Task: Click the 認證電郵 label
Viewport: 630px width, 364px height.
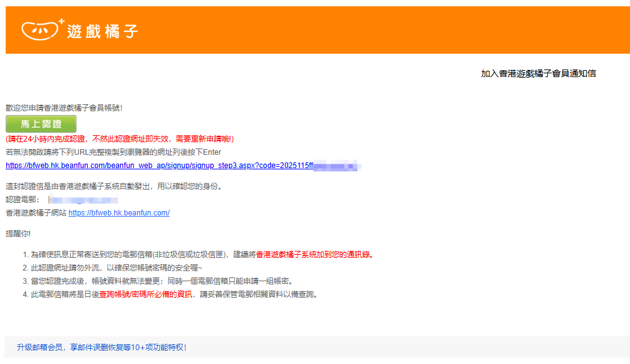Action: [22, 200]
